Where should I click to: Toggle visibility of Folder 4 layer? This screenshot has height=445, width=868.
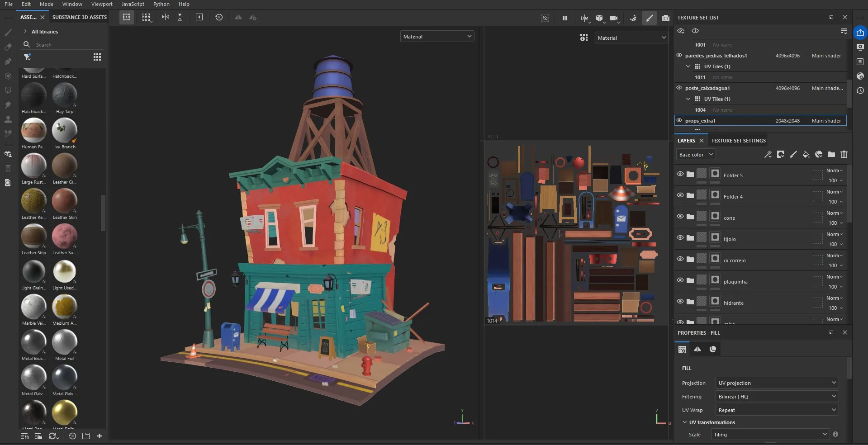click(680, 195)
